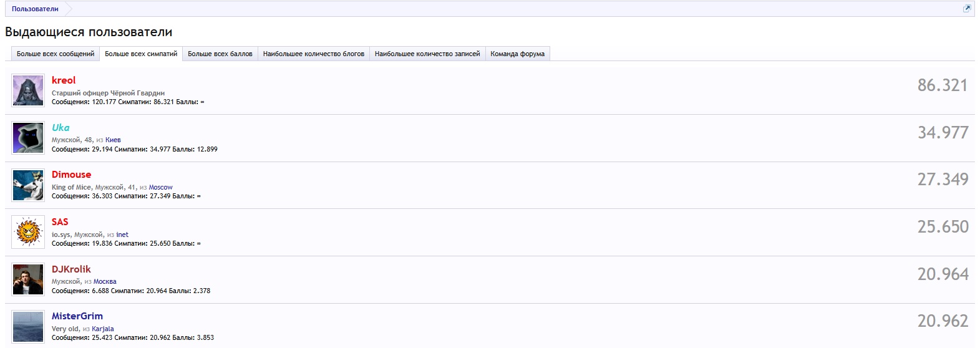Click the 34.977 score for Uka
This screenshot has width=980, height=348.
[943, 132]
